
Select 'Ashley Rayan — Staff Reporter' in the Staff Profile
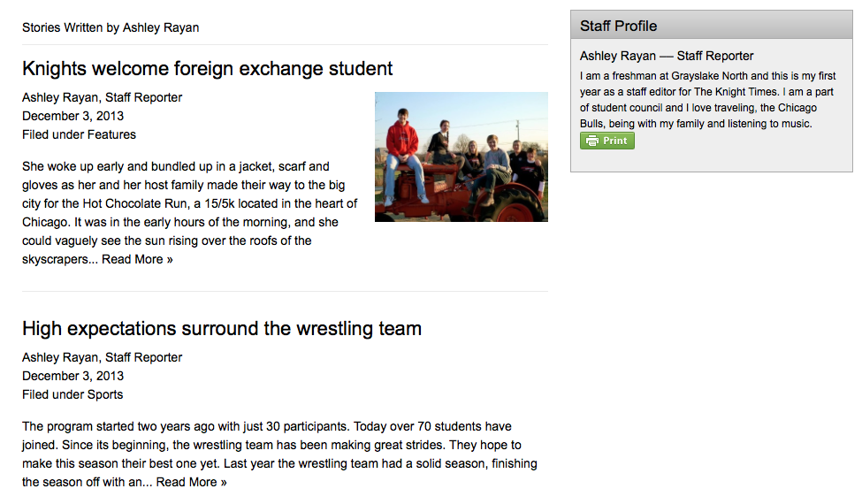point(667,56)
